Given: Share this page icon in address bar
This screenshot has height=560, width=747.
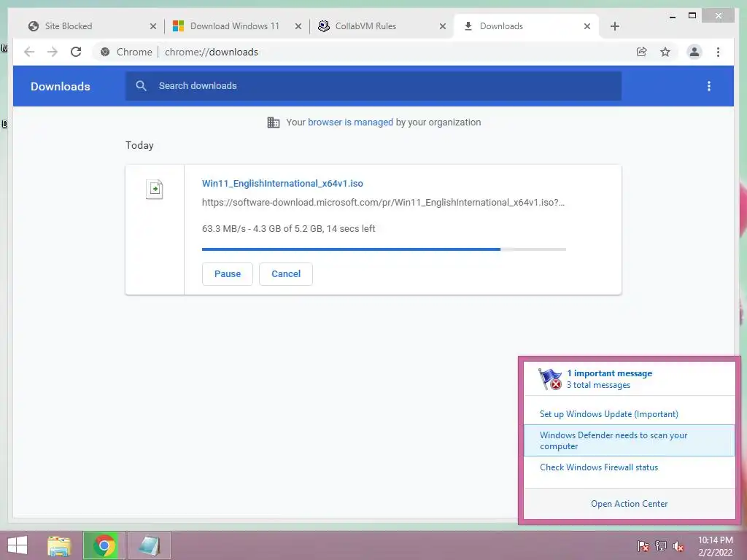Looking at the screenshot, I should pyautogui.click(x=642, y=52).
